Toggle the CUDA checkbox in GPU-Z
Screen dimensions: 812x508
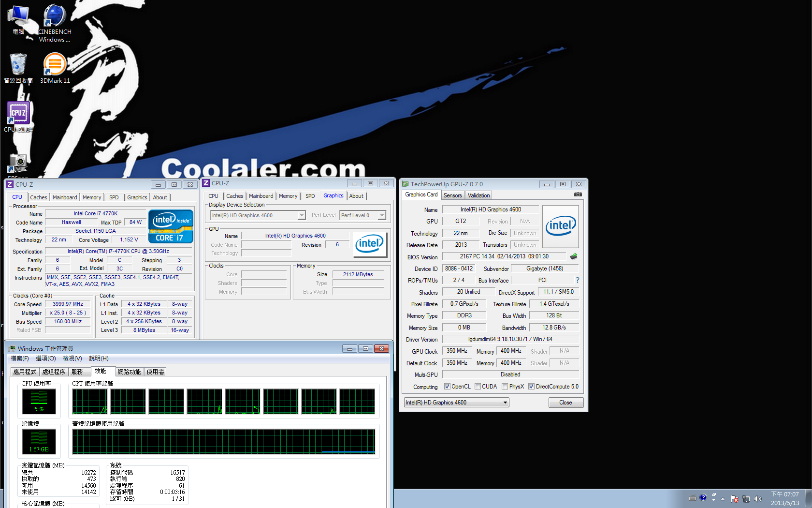coord(478,387)
